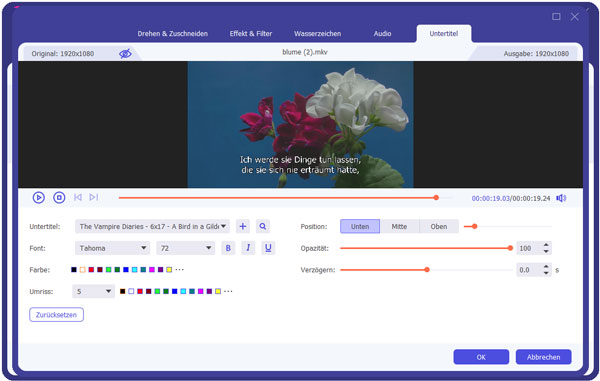Set subtitle position to Unten
Viewport: 600px width, 381px height.
click(x=360, y=226)
